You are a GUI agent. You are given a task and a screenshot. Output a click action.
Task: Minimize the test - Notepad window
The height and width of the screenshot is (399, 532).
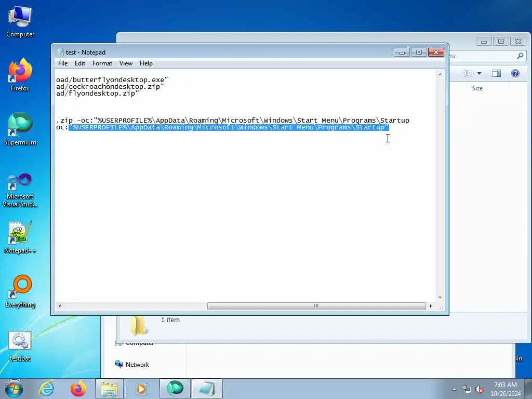coord(402,52)
